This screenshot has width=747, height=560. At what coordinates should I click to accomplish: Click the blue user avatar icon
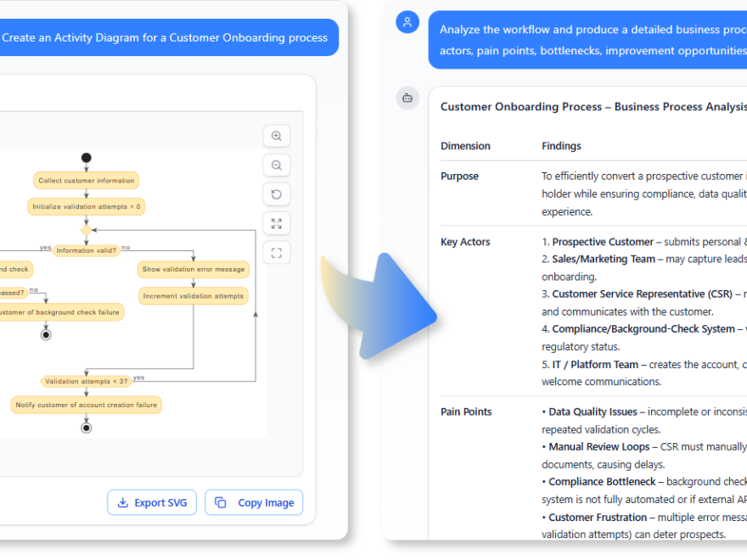(408, 22)
